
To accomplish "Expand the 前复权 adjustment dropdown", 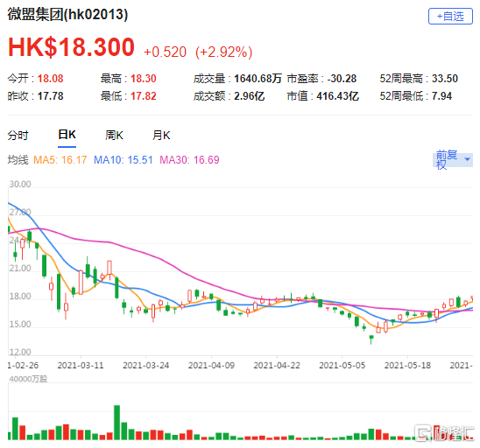I will [x=453, y=159].
